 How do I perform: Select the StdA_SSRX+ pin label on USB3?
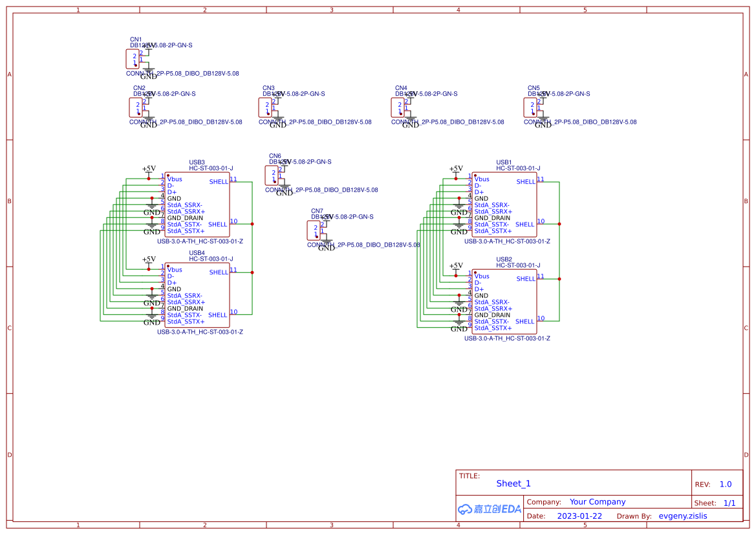click(x=186, y=212)
